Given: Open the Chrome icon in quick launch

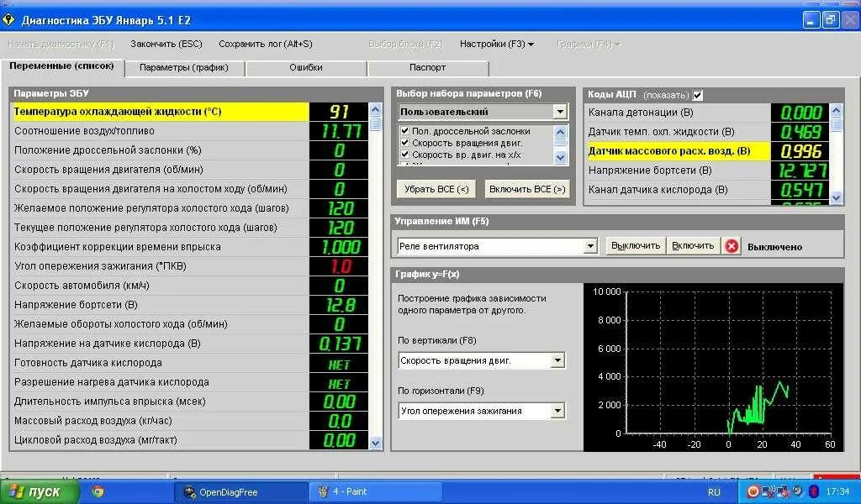Looking at the screenshot, I should click(x=98, y=491).
